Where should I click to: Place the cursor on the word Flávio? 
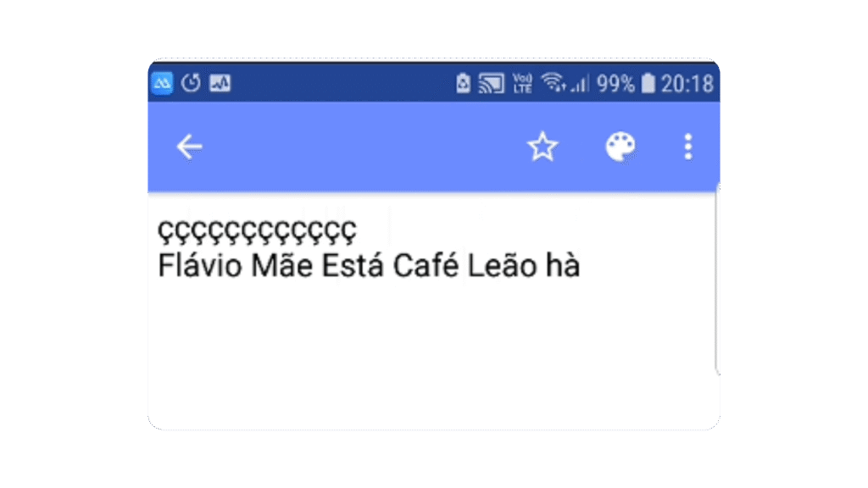(200, 265)
